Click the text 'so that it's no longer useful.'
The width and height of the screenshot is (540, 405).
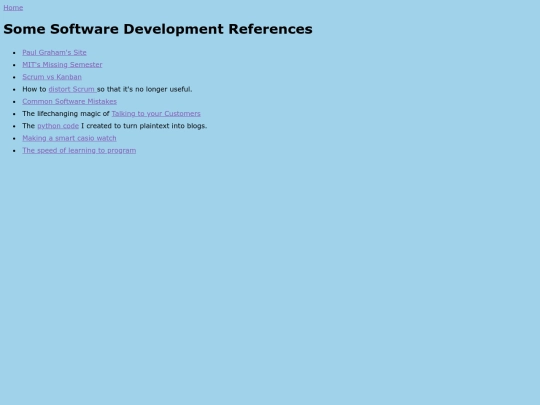pos(145,89)
